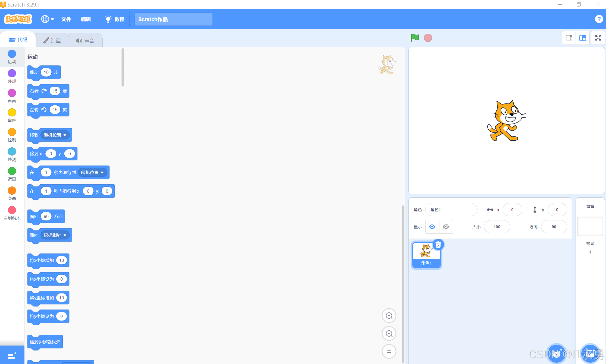Open the 文件 menu
The image size is (606, 364).
66,19
